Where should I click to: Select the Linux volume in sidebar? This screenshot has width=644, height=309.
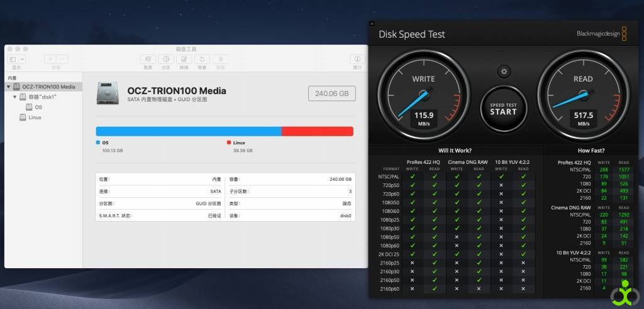click(43, 117)
